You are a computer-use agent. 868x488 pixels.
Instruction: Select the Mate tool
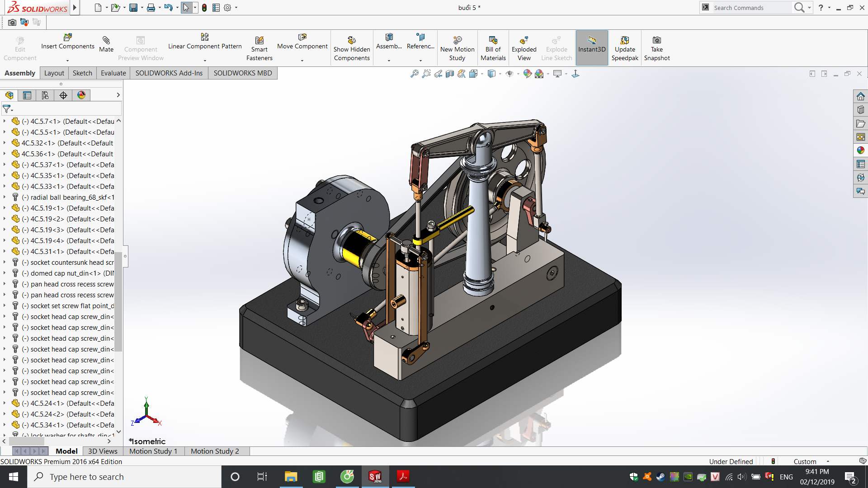(x=106, y=44)
